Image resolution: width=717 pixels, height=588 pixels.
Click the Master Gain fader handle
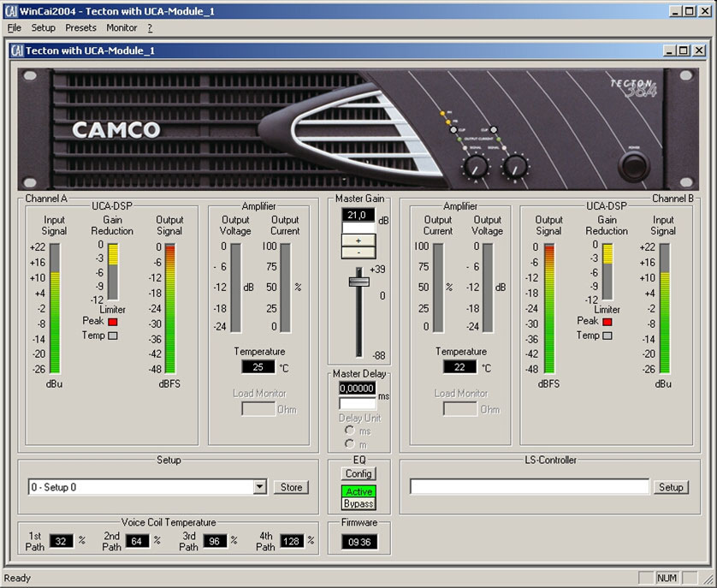(x=359, y=282)
